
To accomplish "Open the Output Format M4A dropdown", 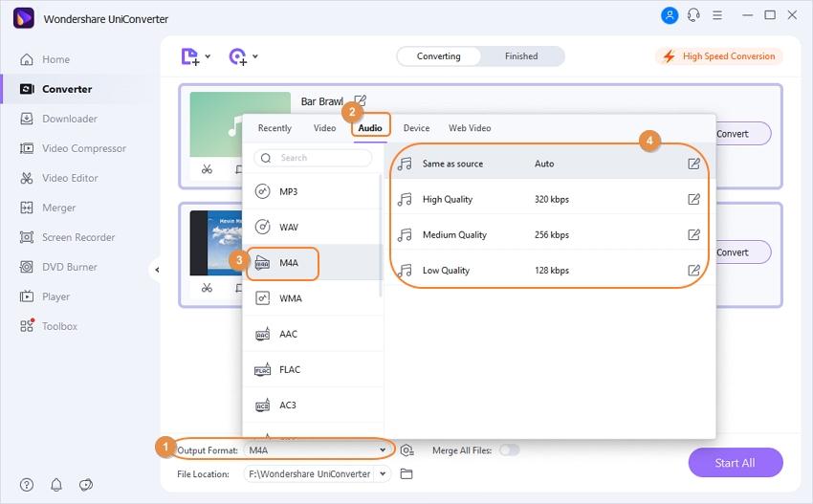I will click(x=317, y=450).
